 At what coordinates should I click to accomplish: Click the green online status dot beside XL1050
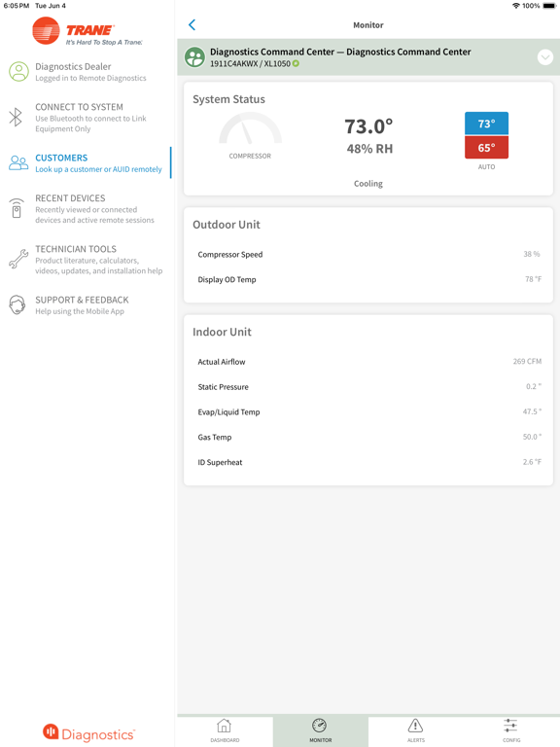pyautogui.click(x=296, y=63)
